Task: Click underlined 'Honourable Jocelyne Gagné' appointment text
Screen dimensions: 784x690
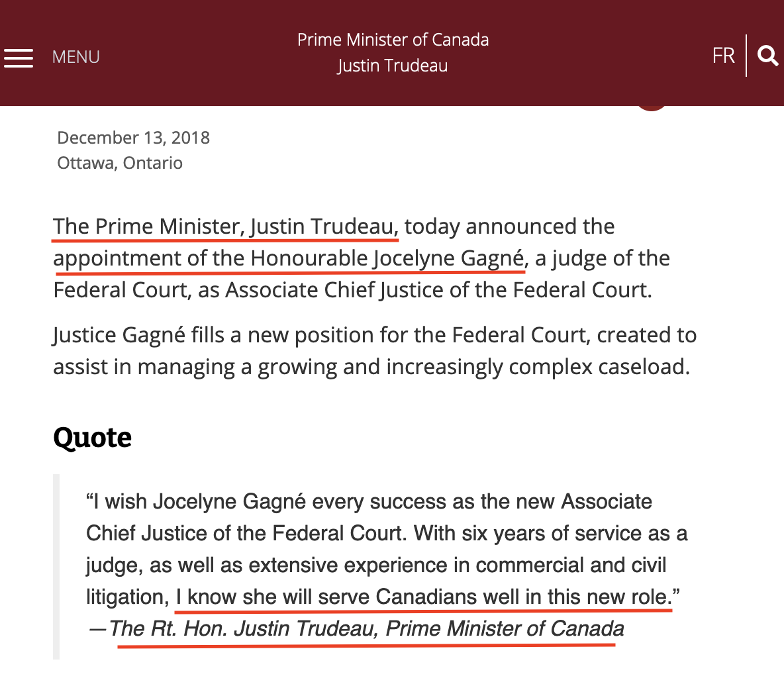Action: click(x=387, y=258)
